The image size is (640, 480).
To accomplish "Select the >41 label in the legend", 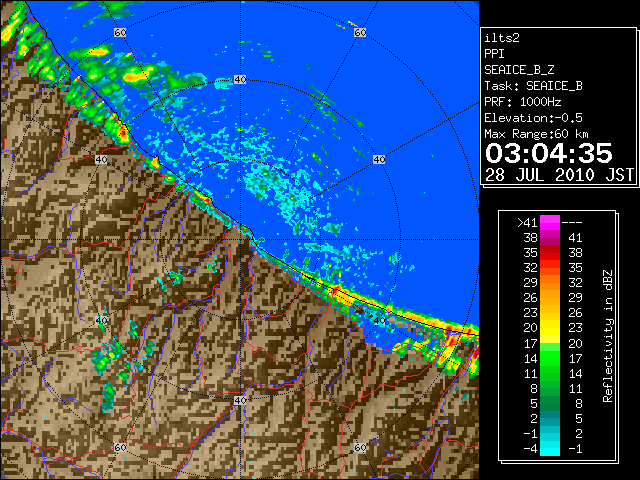I will point(527,223).
